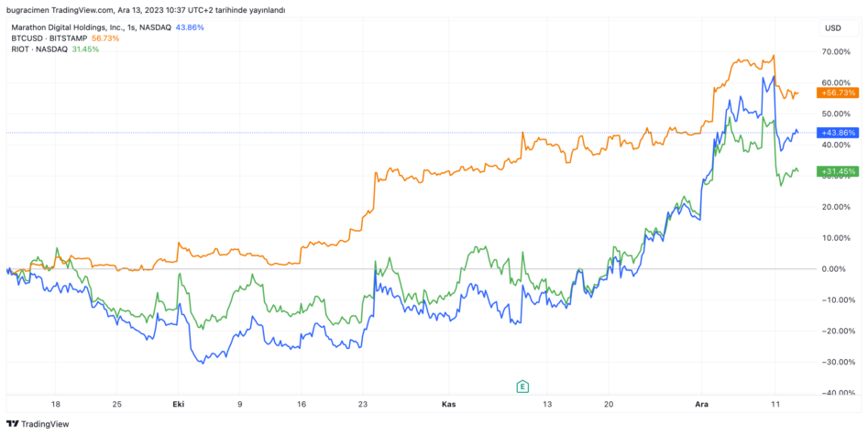Click the green earnings 'E' marker
This screenshot has width=868, height=435.
[x=522, y=386]
